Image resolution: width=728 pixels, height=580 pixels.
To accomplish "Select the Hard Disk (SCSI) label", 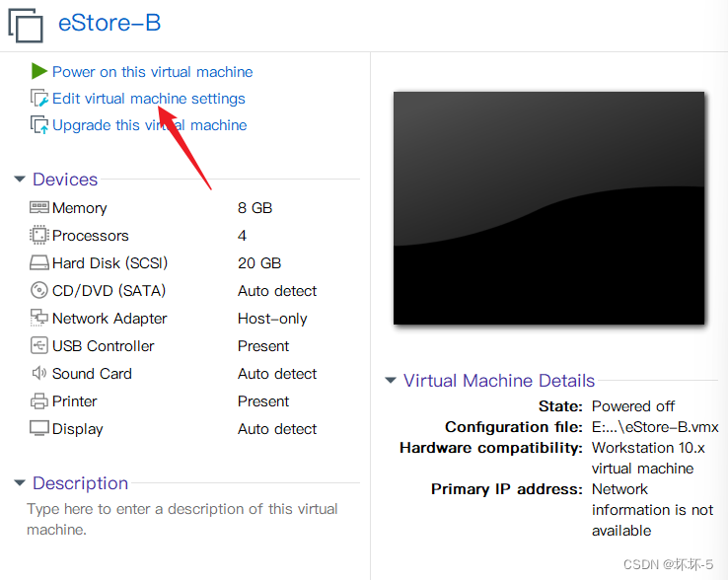I will 109,263.
